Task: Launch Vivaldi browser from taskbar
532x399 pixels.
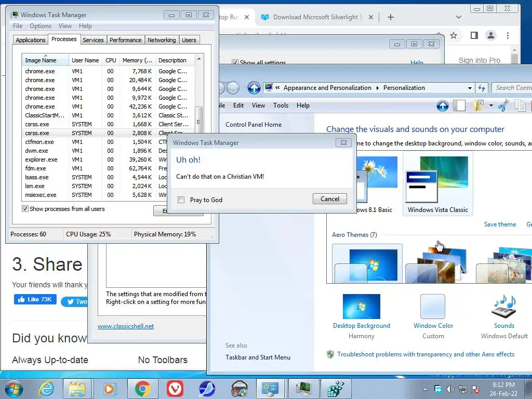Action: coord(175,389)
